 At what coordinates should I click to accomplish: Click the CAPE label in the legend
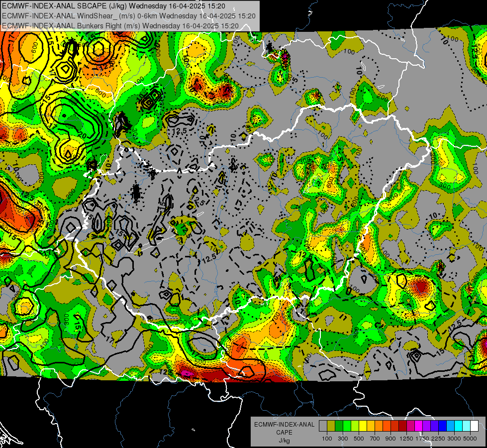click(284, 433)
